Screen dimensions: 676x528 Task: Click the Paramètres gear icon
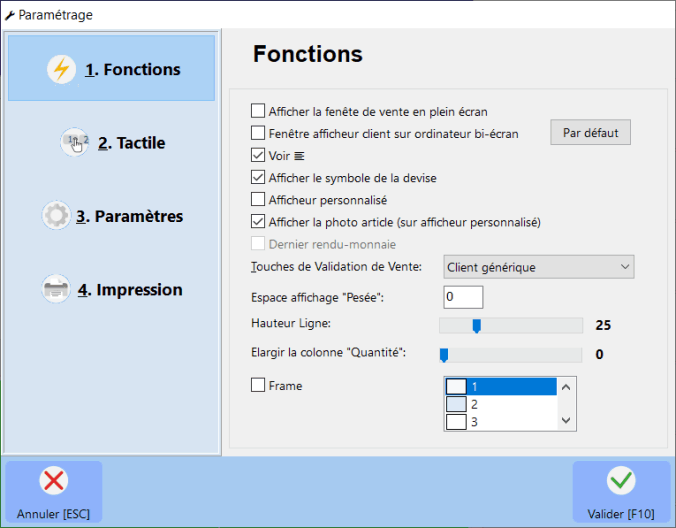[55, 216]
